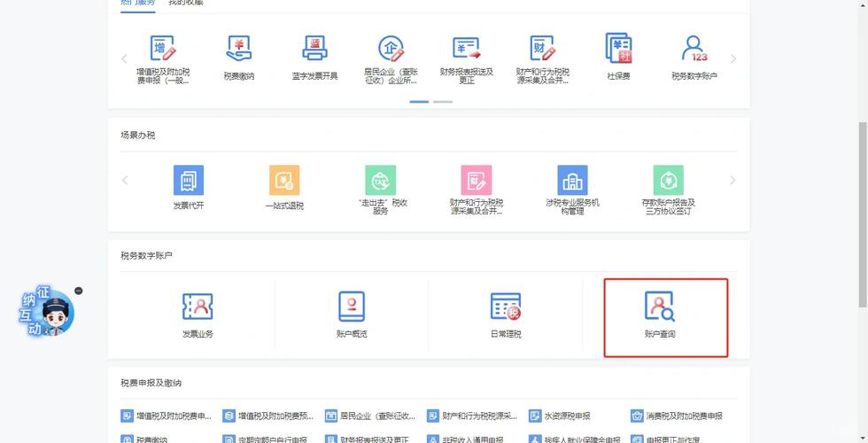The height and width of the screenshot is (443, 868).
Task: Open 居民企业（查账征收… link under 税费申报及缴纳
Action: tap(370, 416)
